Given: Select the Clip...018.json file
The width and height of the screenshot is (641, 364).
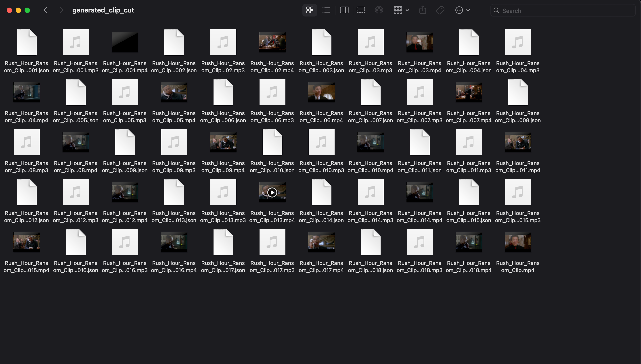Looking at the screenshot, I should [371, 242].
